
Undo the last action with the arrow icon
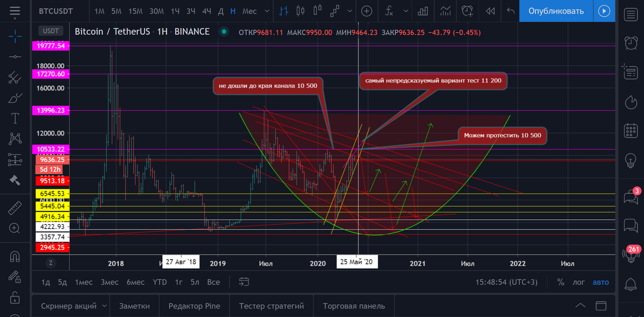(511, 11)
